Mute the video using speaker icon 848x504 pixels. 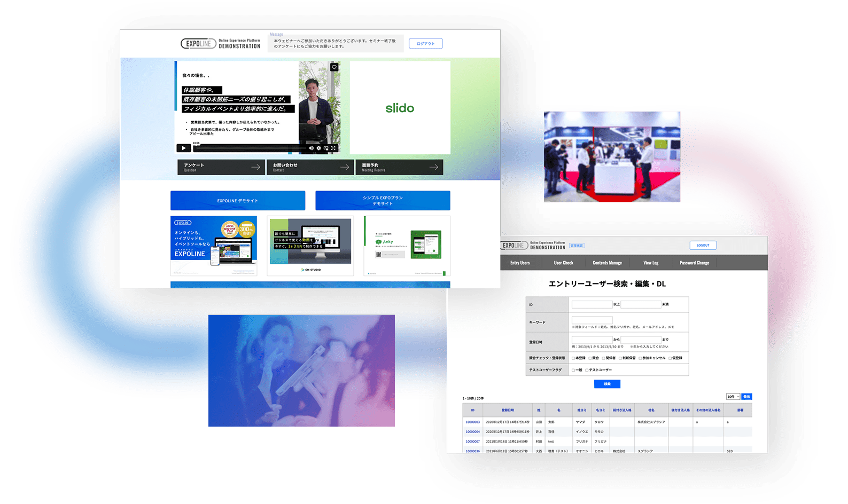(312, 148)
